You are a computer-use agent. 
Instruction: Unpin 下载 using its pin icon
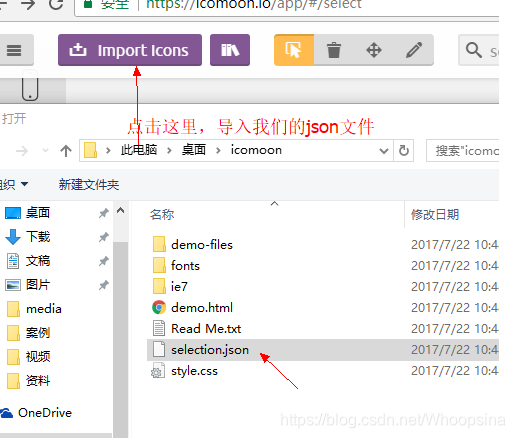tap(104, 237)
